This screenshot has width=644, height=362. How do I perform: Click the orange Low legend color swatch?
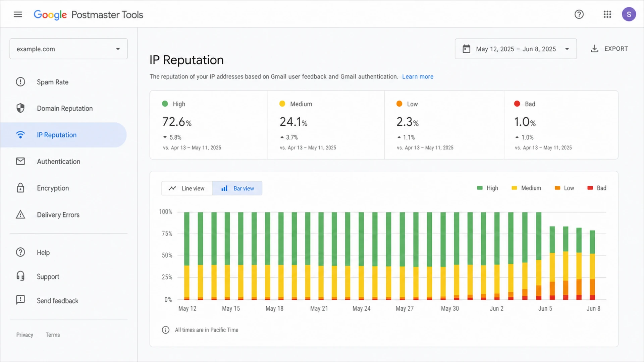[x=557, y=188]
